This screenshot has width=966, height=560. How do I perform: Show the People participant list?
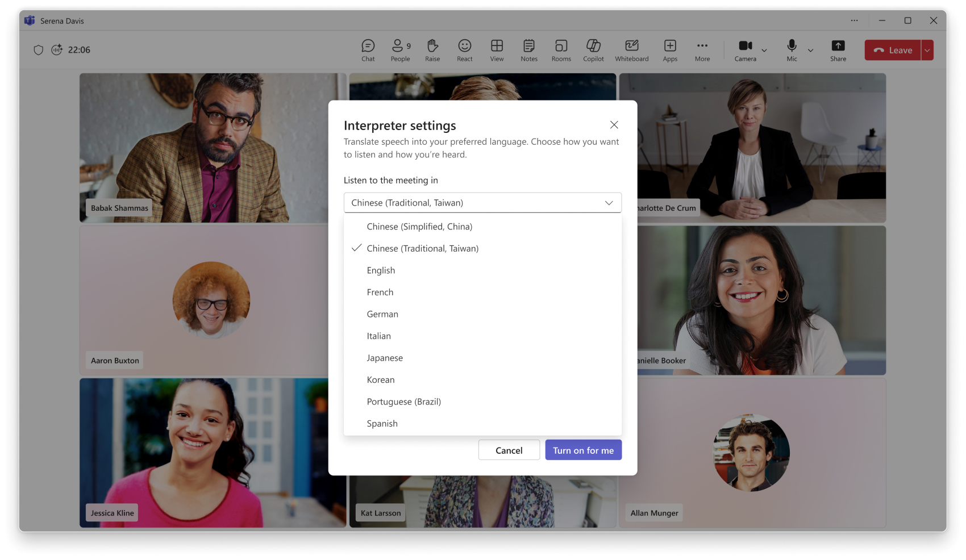pyautogui.click(x=400, y=50)
